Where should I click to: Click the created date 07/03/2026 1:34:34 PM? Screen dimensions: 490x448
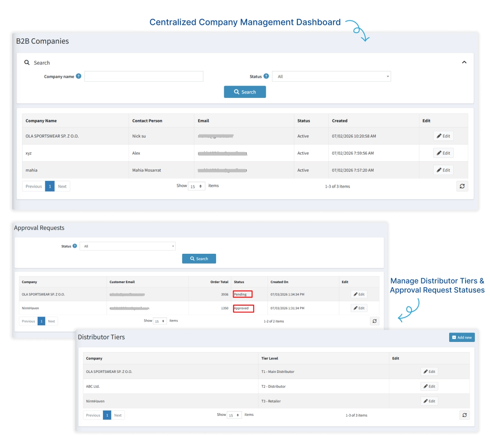tap(287, 294)
